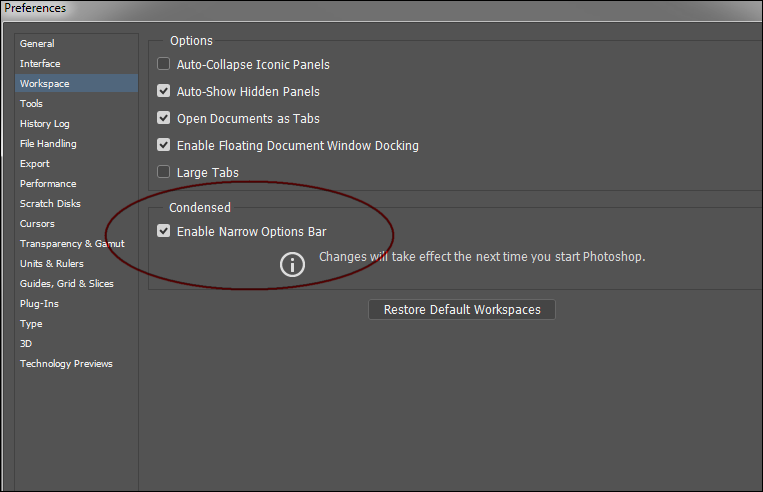Switch to Guides, Grid & Slices
The height and width of the screenshot is (492, 763).
click(66, 283)
